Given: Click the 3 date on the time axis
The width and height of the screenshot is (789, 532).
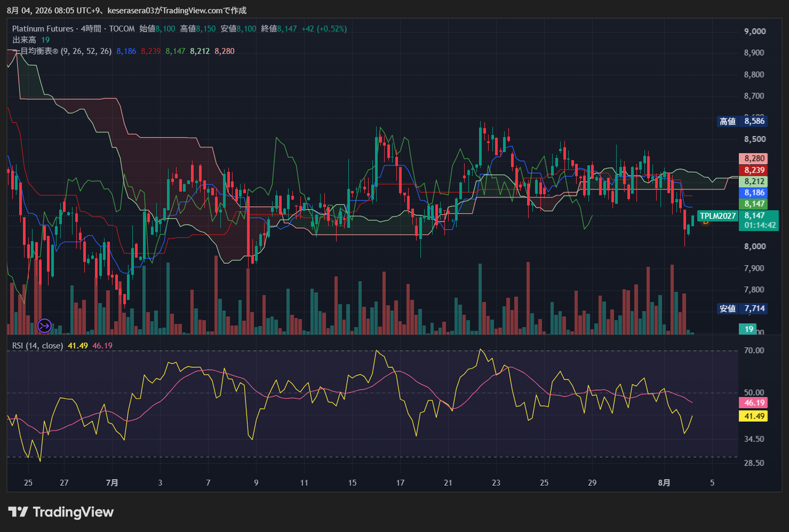Looking at the screenshot, I should click(x=160, y=483).
